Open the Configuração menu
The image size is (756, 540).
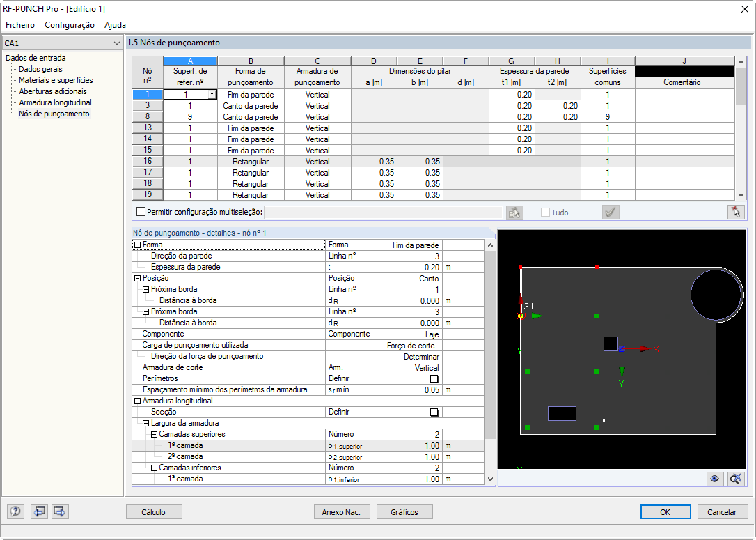coord(70,25)
